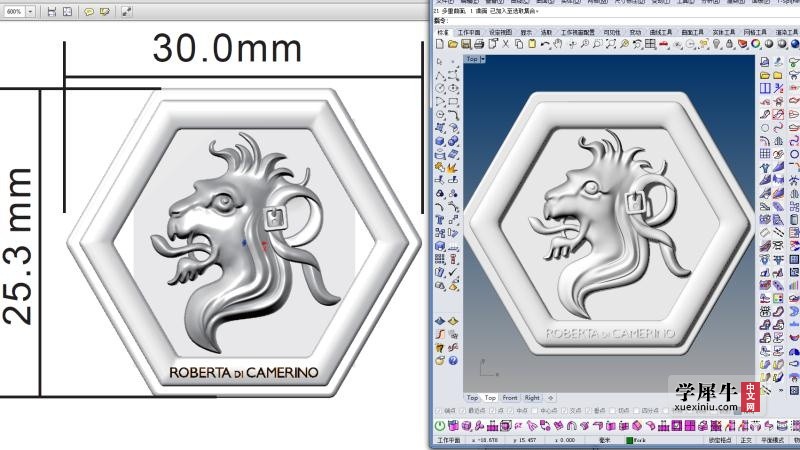The image size is (800, 450).
Task: Click the green layer color swatch in status bar
Action: (629, 440)
